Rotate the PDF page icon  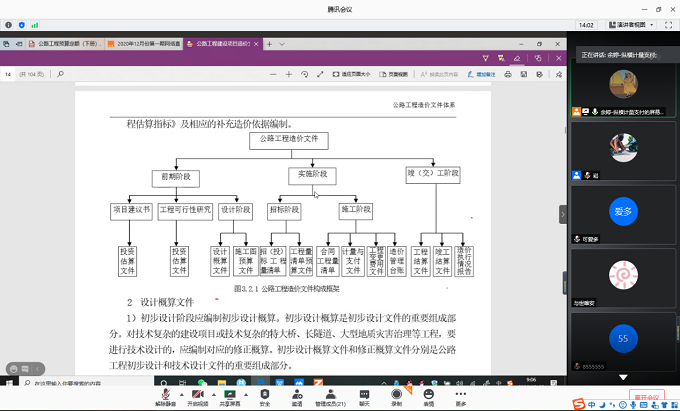[304, 75]
